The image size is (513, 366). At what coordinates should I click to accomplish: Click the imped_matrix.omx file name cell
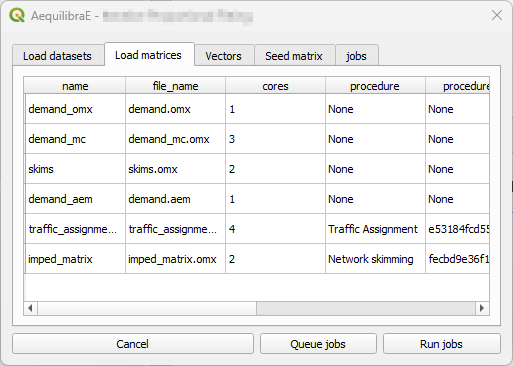175,259
